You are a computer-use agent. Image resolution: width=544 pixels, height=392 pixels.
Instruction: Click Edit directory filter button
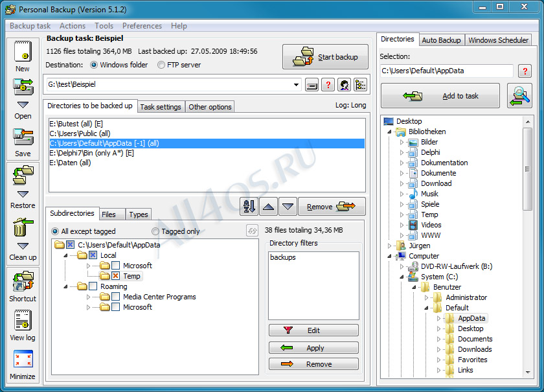click(x=313, y=330)
